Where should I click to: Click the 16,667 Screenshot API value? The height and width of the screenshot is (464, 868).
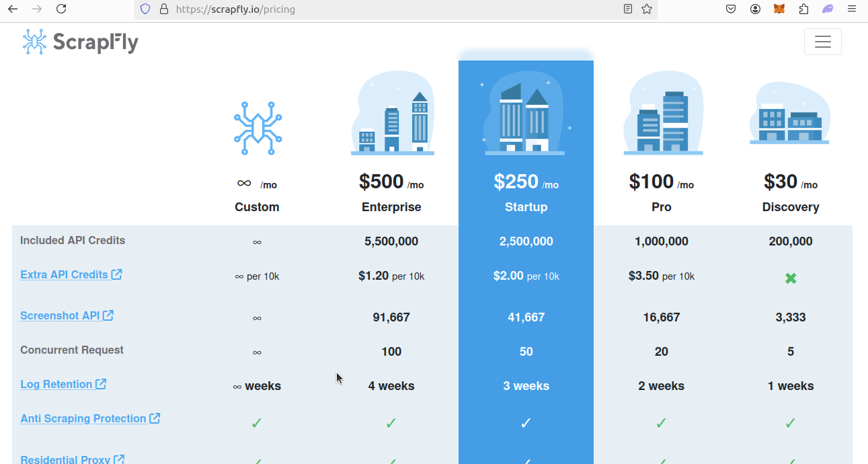pos(662,317)
